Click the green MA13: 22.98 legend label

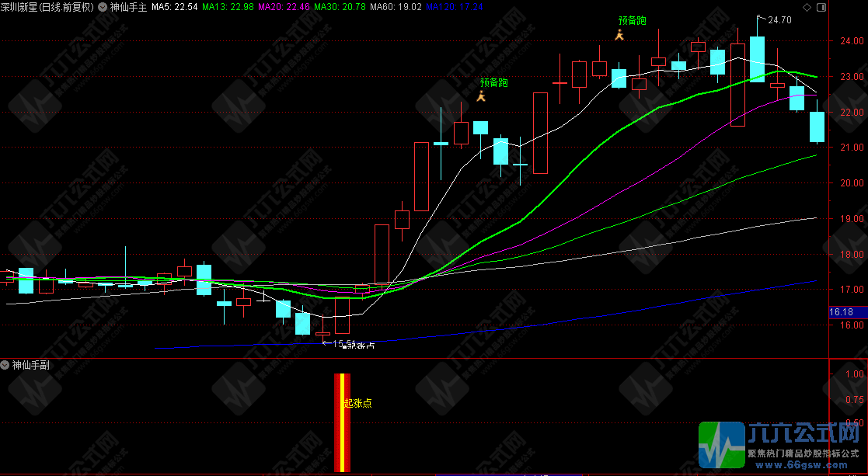[227, 7]
